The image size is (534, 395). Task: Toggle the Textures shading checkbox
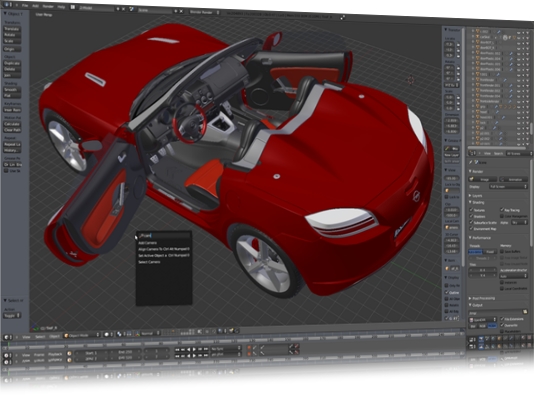(x=472, y=210)
